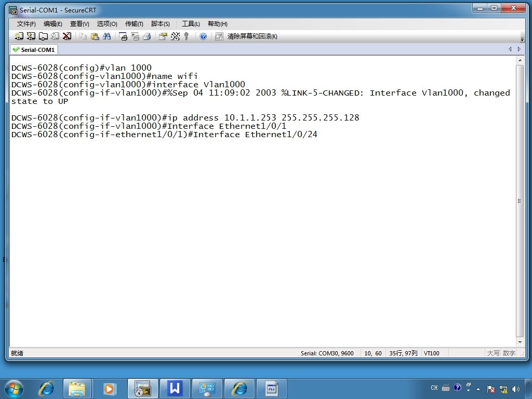
Task: Click the blue Help question icon
Action: point(203,36)
